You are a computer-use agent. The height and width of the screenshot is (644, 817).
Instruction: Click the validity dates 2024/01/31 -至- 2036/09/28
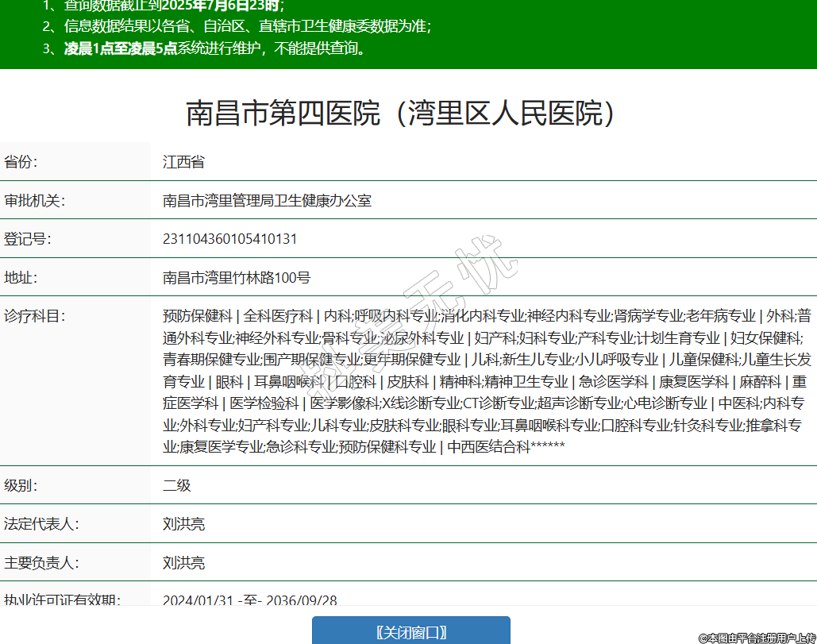click(249, 600)
